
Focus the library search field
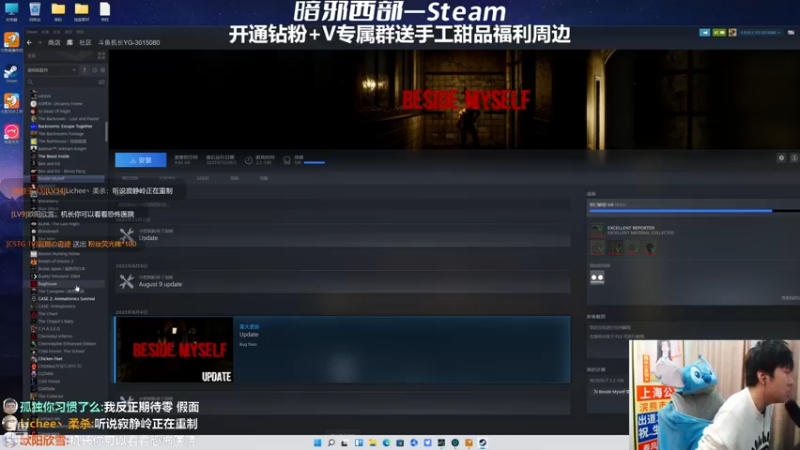[x=62, y=82]
